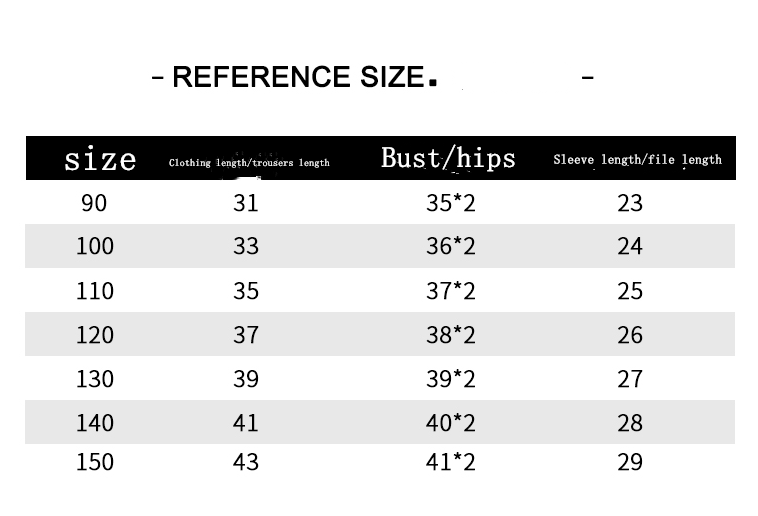The width and height of the screenshot is (758, 516).
Task: Click the 'Clothing length/trousers length' header
Action: (249, 162)
